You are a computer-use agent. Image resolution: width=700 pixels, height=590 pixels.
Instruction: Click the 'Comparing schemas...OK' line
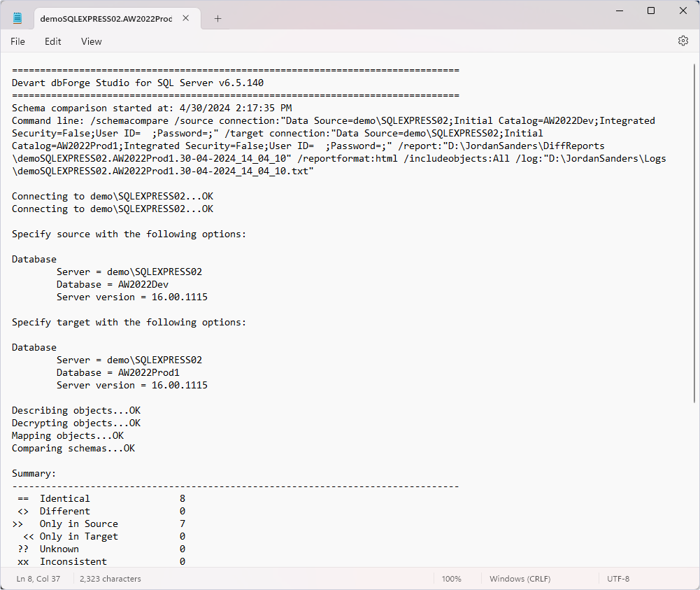tap(73, 448)
